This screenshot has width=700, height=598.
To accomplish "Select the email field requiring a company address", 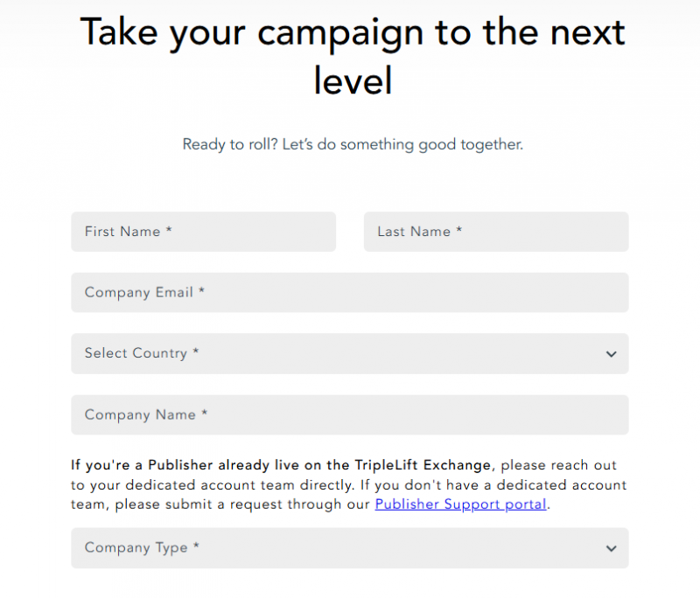I will pos(349,293).
